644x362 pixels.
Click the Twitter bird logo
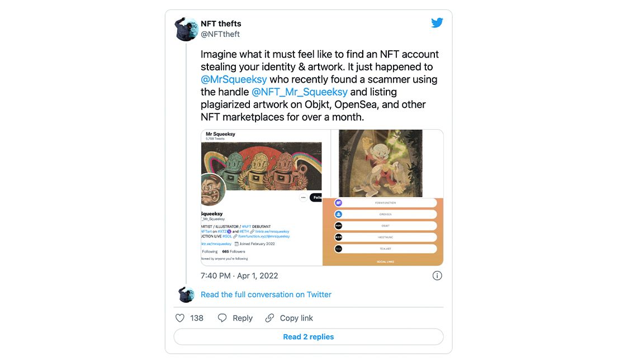pos(437,23)
